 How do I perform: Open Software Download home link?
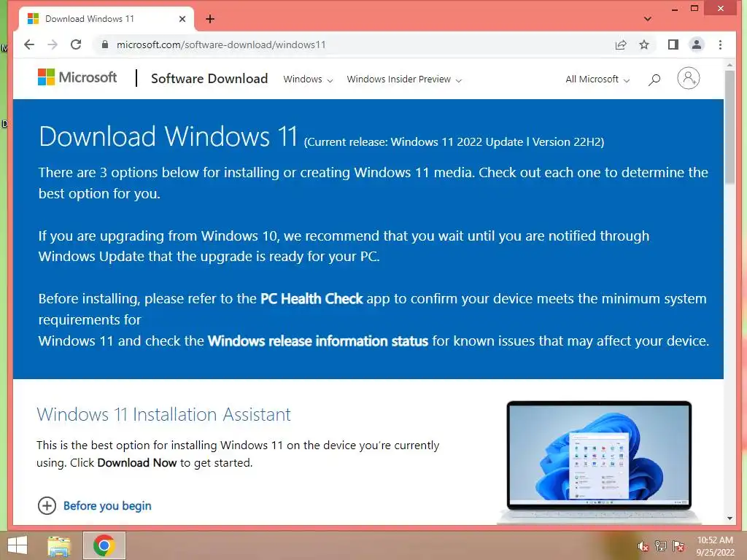click(x=209, y=79)
